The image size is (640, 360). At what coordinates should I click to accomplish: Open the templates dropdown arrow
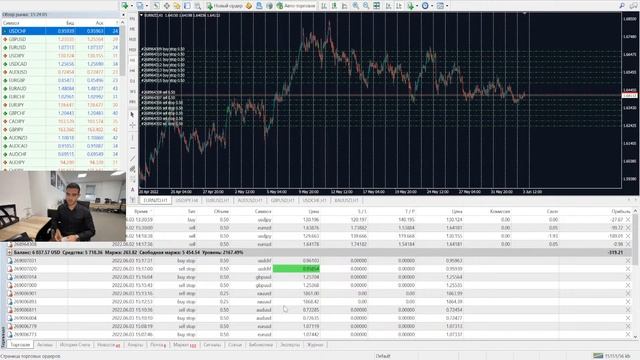click(447, 6)
